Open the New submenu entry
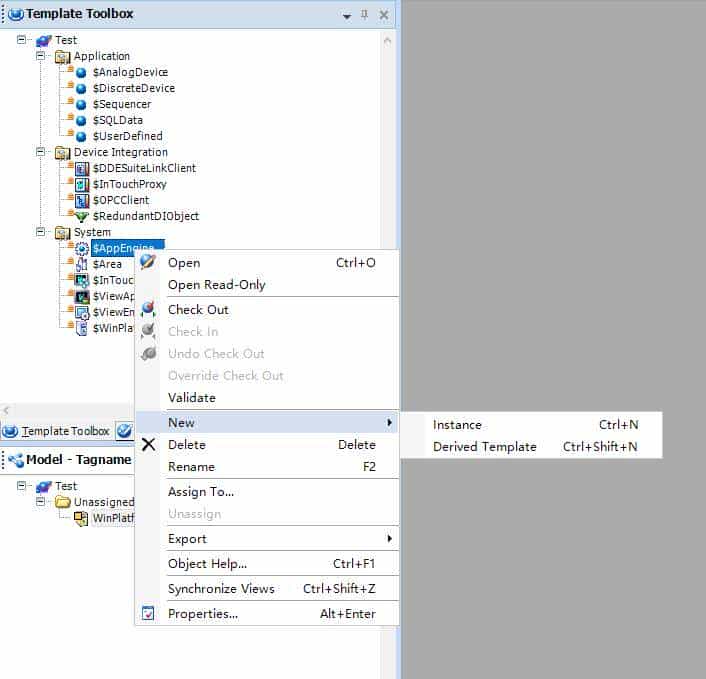Viewport: 706px width, 679px height. pyautogui.click(x=267, y=423)
